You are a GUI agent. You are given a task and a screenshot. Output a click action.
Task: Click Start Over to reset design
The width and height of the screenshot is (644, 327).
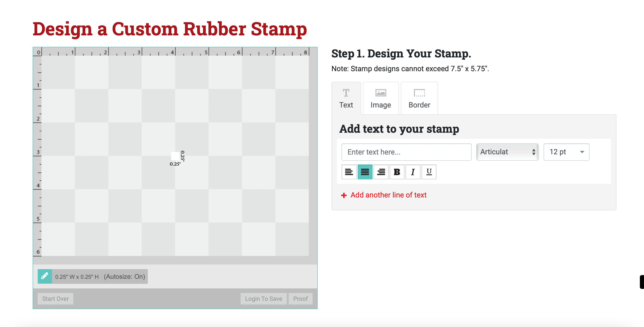click(x=56, y=299)
